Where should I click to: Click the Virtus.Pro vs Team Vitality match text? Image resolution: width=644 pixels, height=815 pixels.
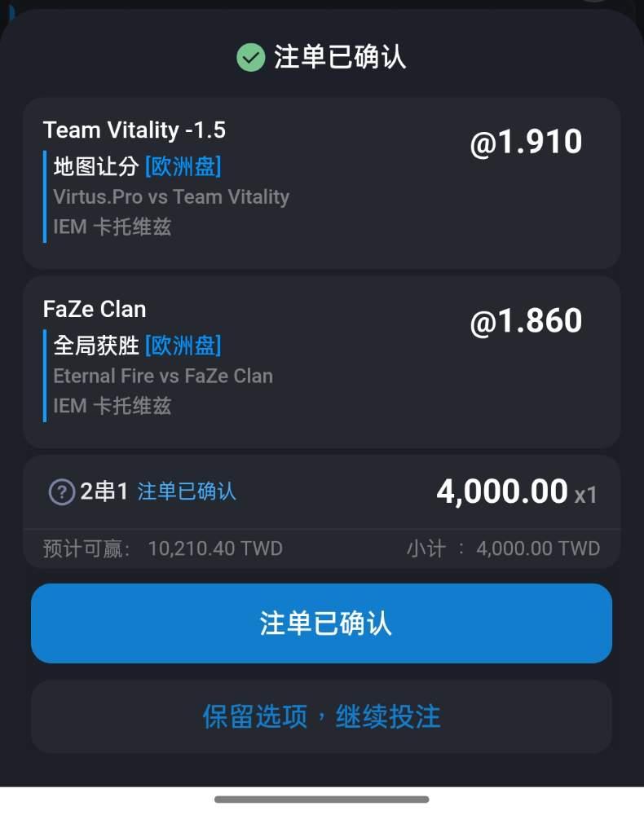tap(171, 197)
